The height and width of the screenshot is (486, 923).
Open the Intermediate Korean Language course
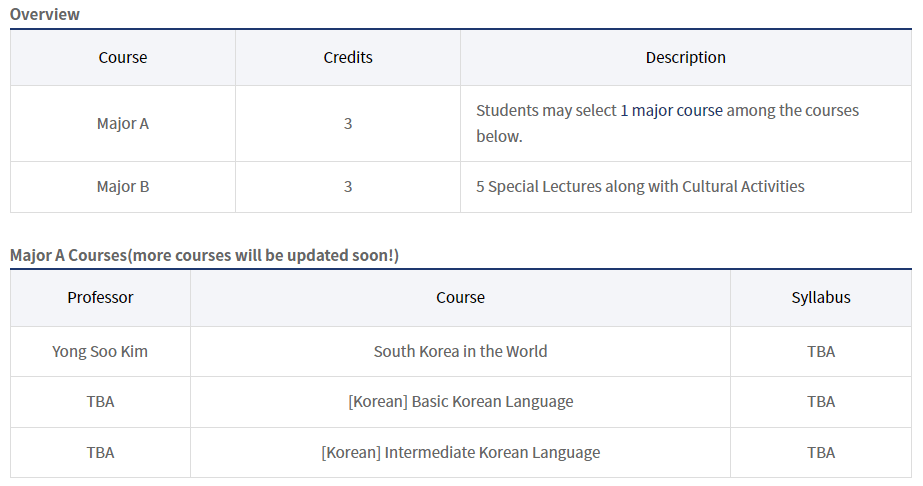point(460,453)
